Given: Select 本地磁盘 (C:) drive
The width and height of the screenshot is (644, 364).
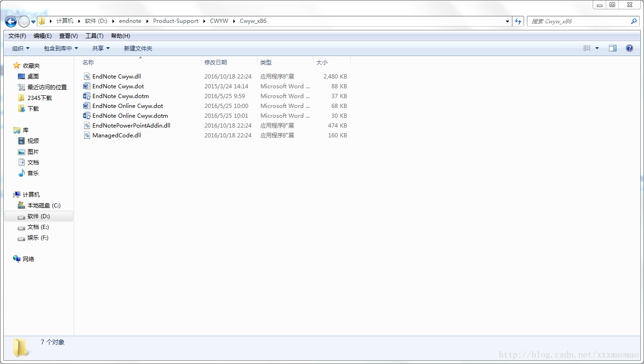Looking at the screenshot, I should point(43,205).
